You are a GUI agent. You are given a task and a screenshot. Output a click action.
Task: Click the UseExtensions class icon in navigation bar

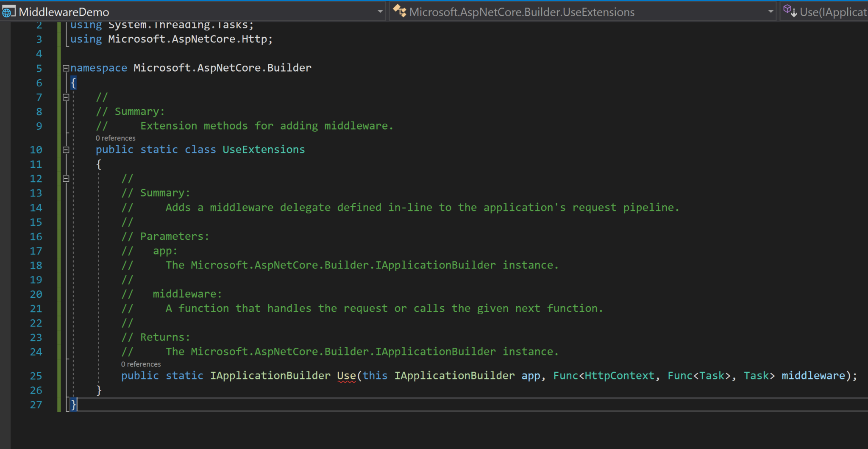[400, 11]
